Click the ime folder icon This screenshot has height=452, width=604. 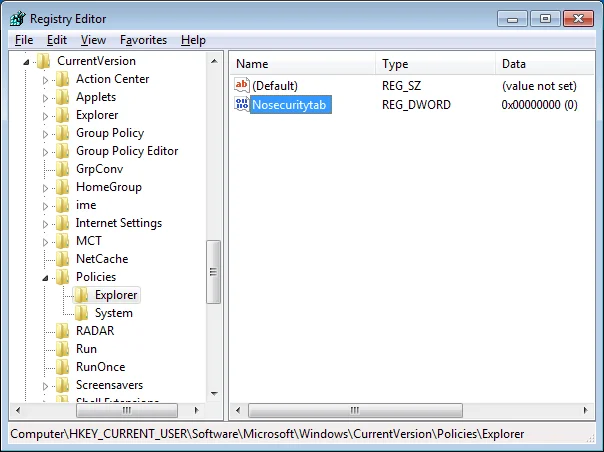coord(62,205)
